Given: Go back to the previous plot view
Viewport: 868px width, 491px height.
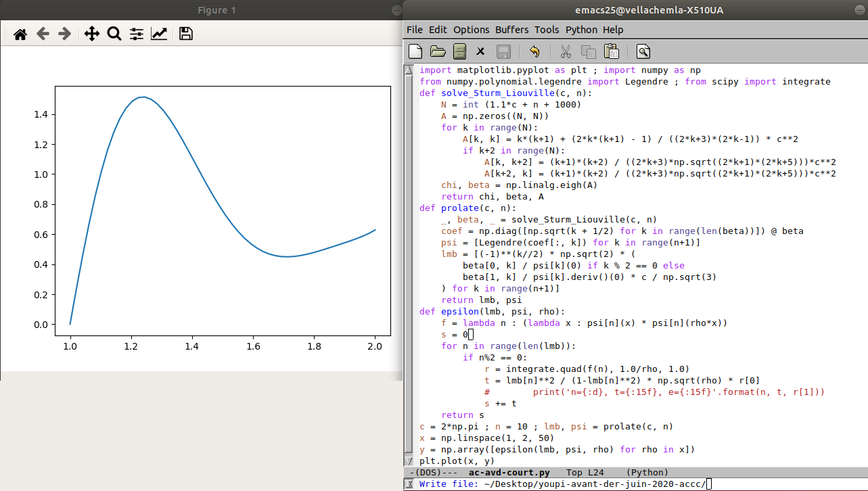Looking at the screenshot, I should [43, 34].
